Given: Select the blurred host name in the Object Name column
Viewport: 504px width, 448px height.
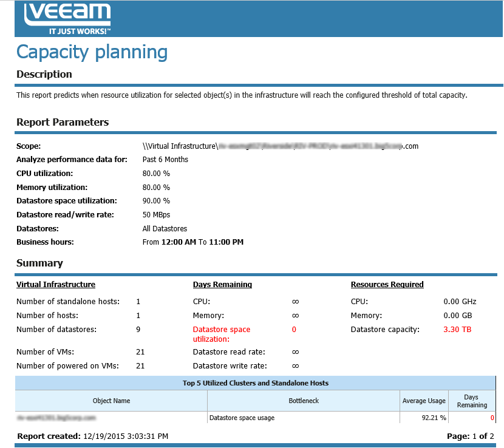Looking at the screenshot, I should click(56, 418).
